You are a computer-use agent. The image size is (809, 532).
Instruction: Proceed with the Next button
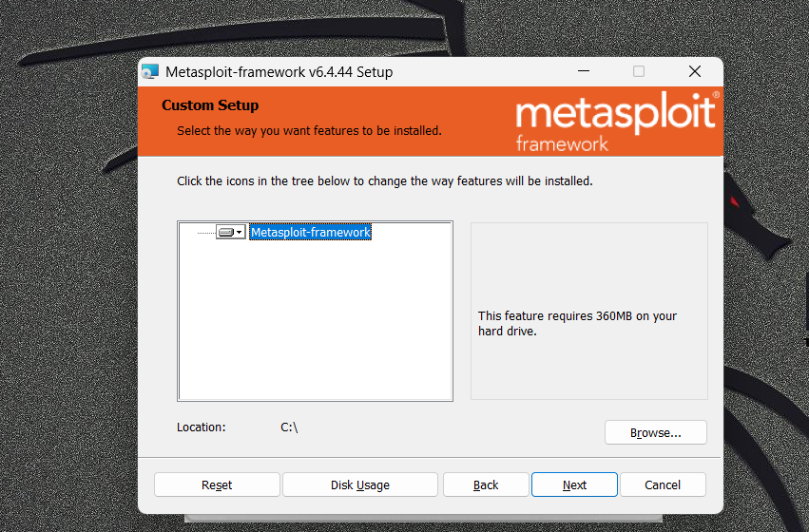click(574, 484)
